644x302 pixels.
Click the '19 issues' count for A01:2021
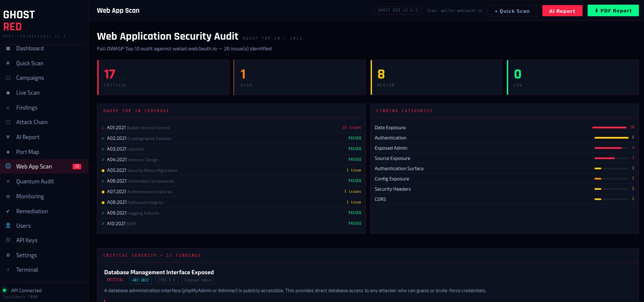click(x=351, y=128)
